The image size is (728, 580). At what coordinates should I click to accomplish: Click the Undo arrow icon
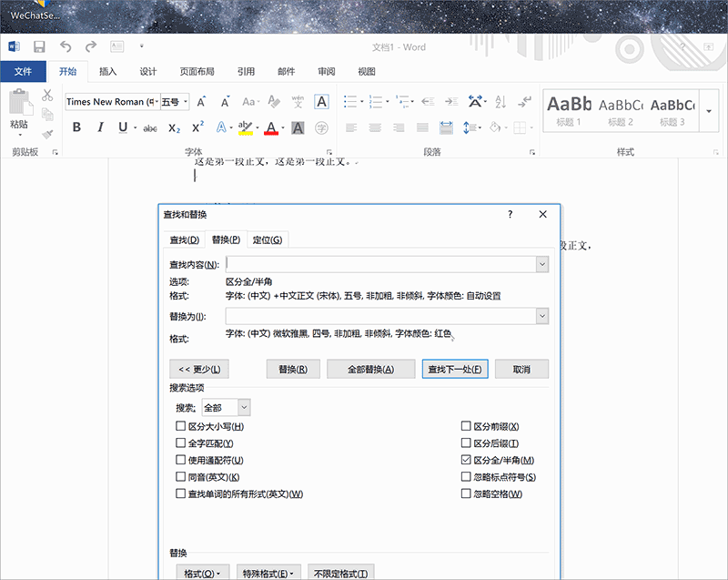click(x=66, y=46)
